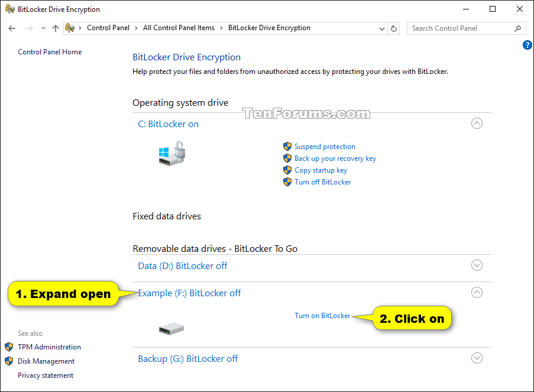The image size is (534, 392).
Task: Click the Example (F:) drive icon
Action: click(171, 329)
